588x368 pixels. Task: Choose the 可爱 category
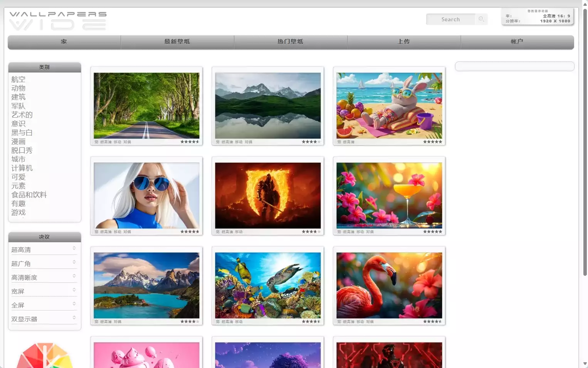coord(18,177)
